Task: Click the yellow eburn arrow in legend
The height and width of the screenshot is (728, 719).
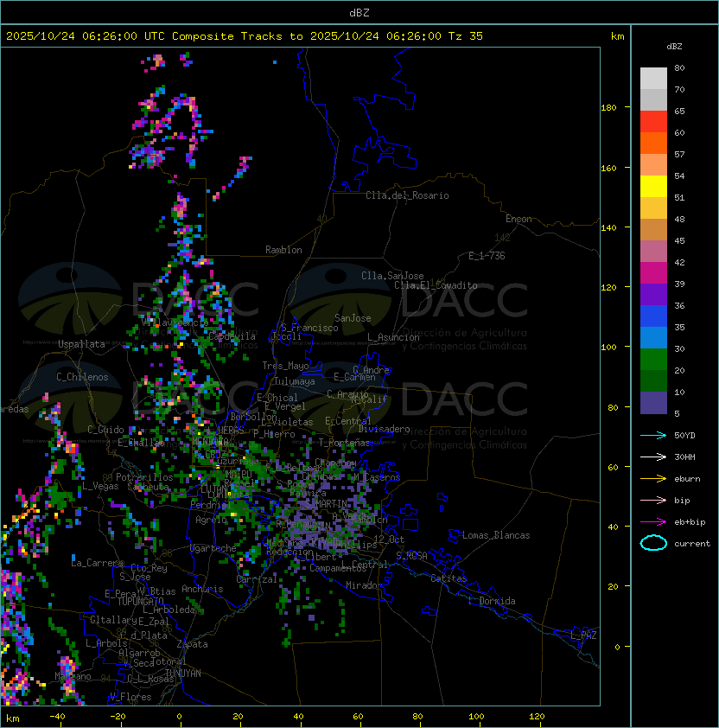Action: [653, 478]
